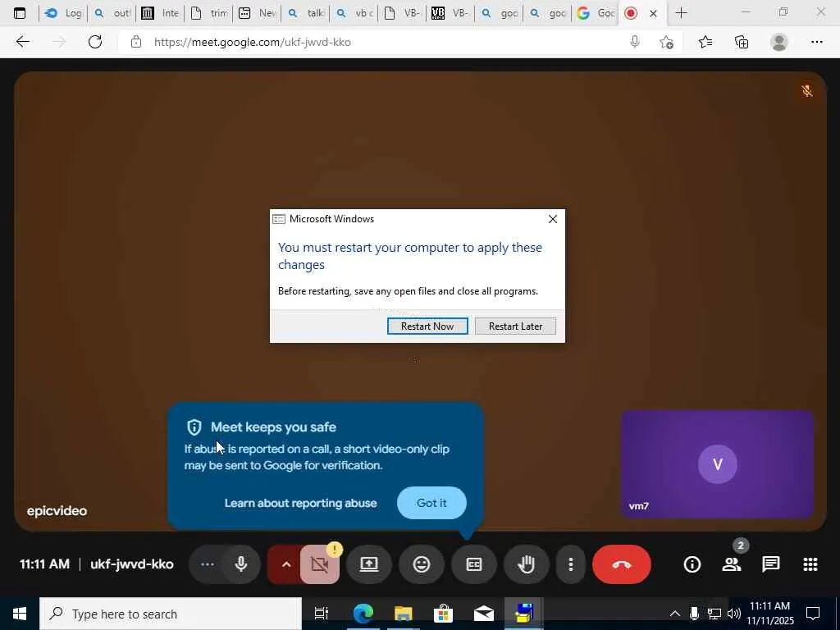The width and height of the screenshot is (840, 630).
Task: Open chat with everyone
Action: [x=771, y=564]
